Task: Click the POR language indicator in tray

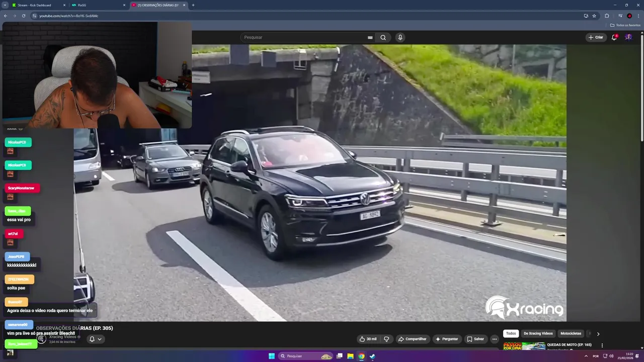Action: [x=596, y=356]
